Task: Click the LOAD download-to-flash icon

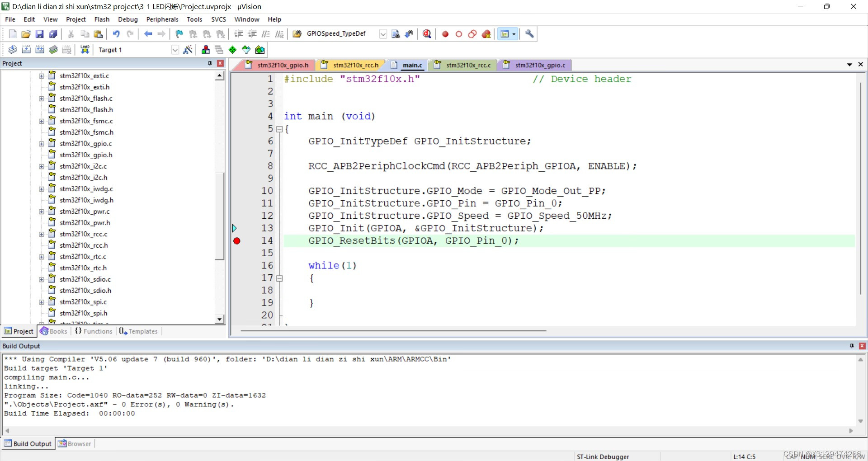Action: pyautogui.click(x=85, y=49)
